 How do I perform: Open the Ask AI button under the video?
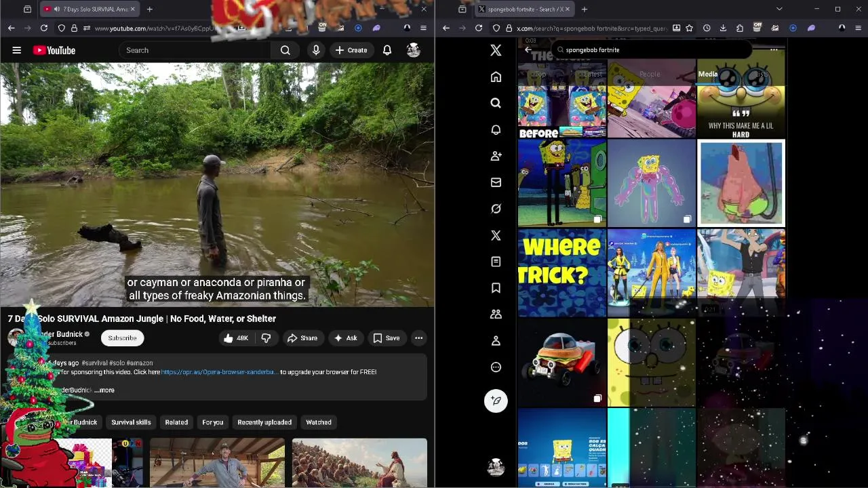pos(345,338)
